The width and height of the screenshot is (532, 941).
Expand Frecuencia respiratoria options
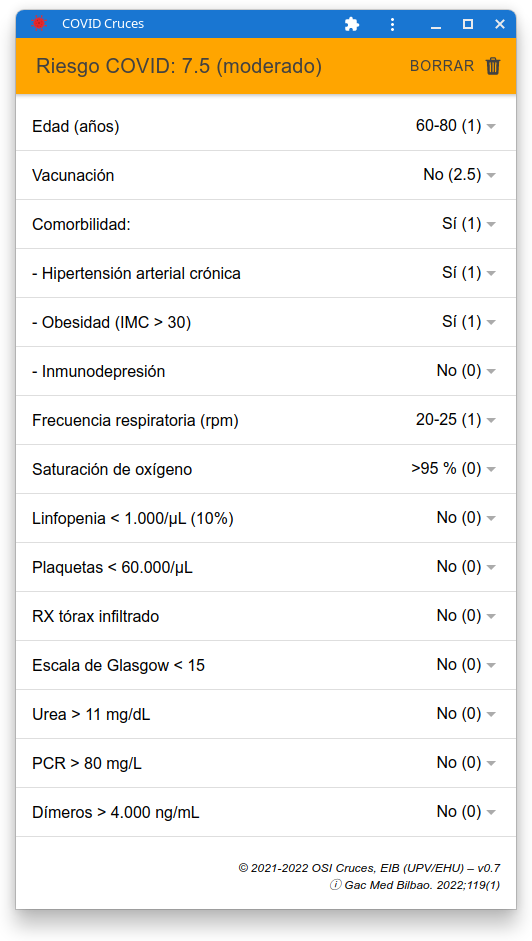click(456, 420)
